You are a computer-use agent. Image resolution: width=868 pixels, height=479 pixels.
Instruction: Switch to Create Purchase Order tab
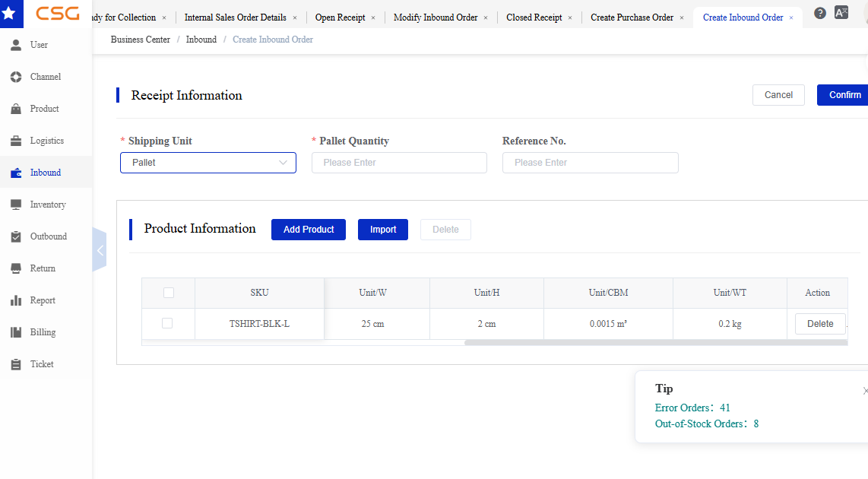tap(632, 17)
